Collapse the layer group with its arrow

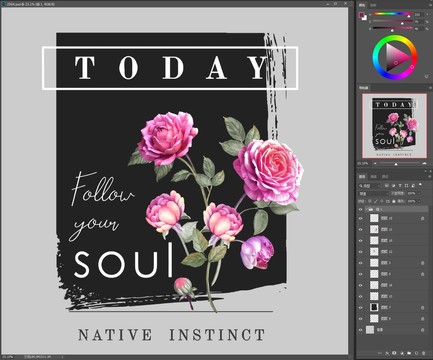click(x=367, y=209)
